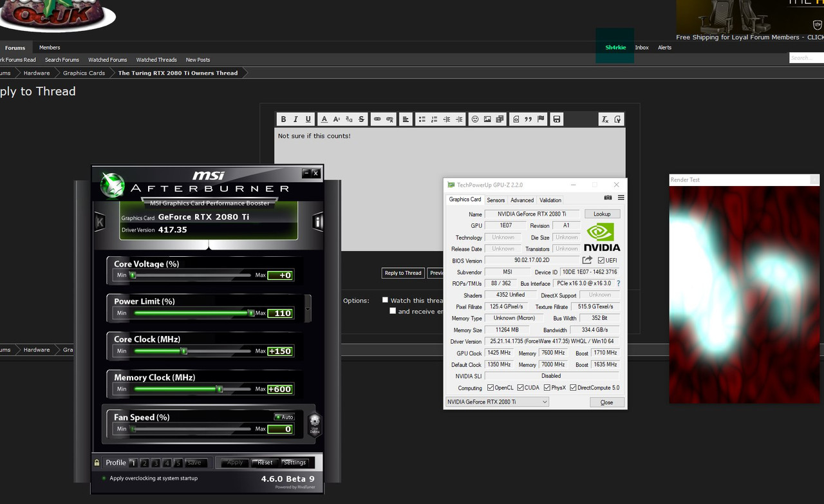Open the New Posts link
The image size is (824, 504).
tap(198, 60)
